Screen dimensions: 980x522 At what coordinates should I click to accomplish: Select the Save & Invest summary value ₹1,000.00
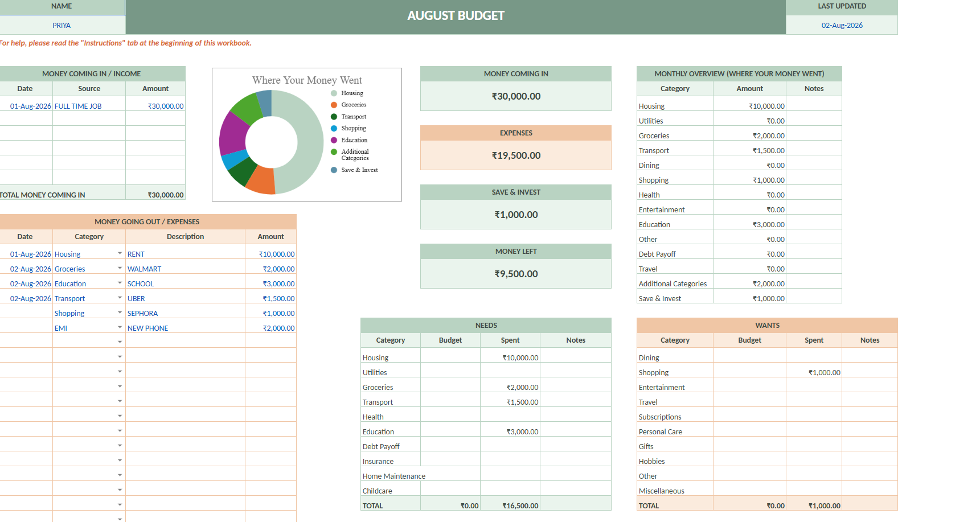[x=516, y=215]
